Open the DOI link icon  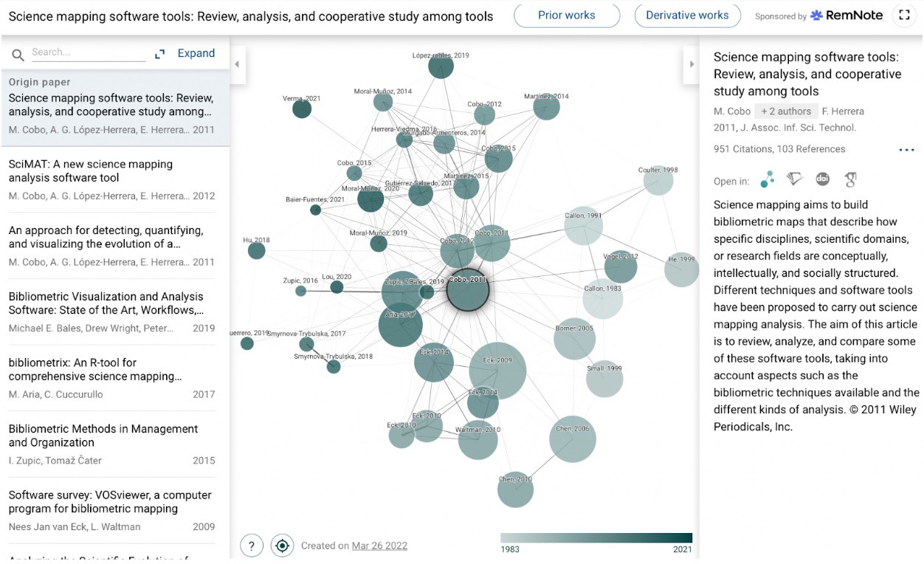pos(822,179)
